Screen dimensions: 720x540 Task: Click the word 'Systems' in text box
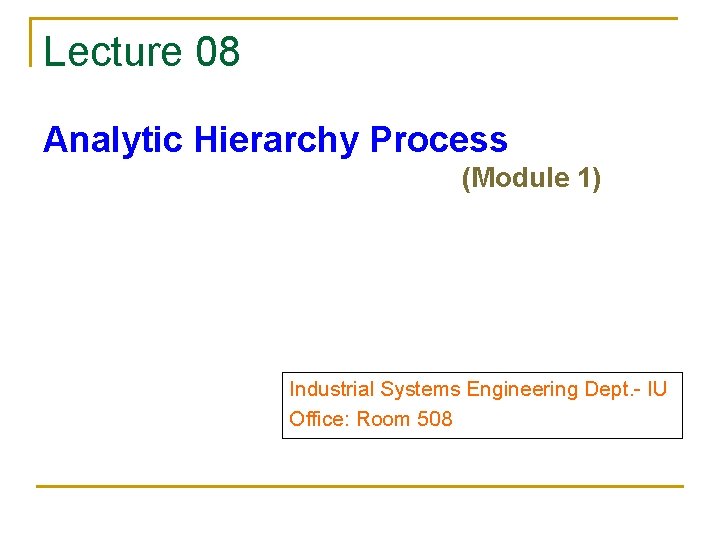click(421, 389)
